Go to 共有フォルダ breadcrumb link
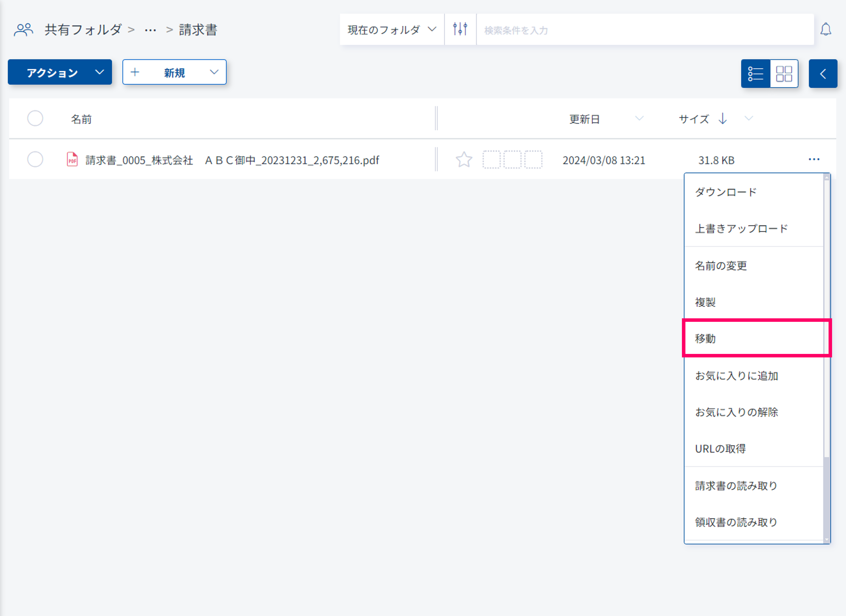Viewport: 846px width, 616px height. tap(83, 29)
